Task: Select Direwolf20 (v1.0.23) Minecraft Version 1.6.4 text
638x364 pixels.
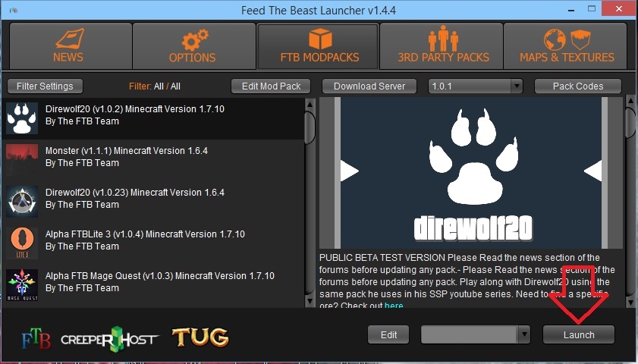Action: (135, 193)
